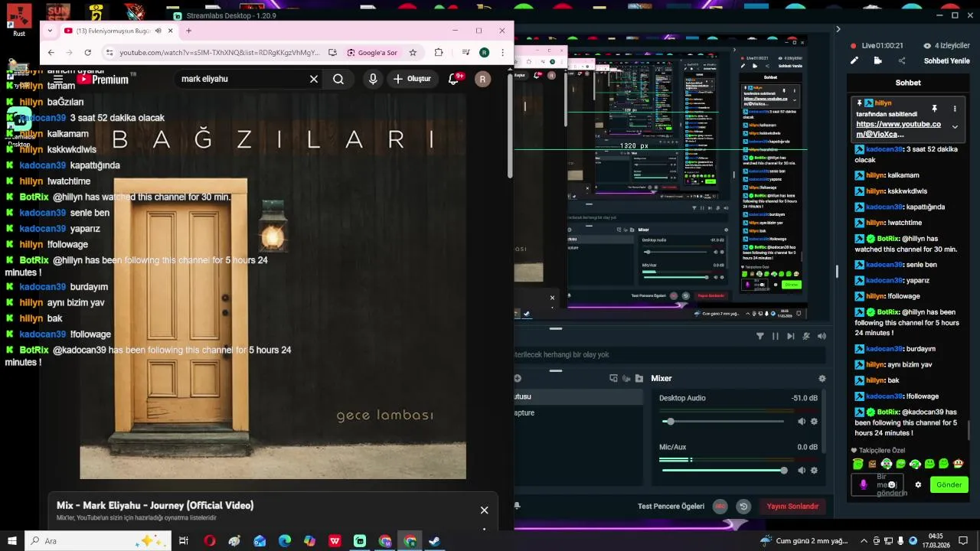Viewport: 980px width, 551px height.
Task: Collapse the Streamlabs chat panel arrow
Action: pyautogui.click(x=838, y=29)
